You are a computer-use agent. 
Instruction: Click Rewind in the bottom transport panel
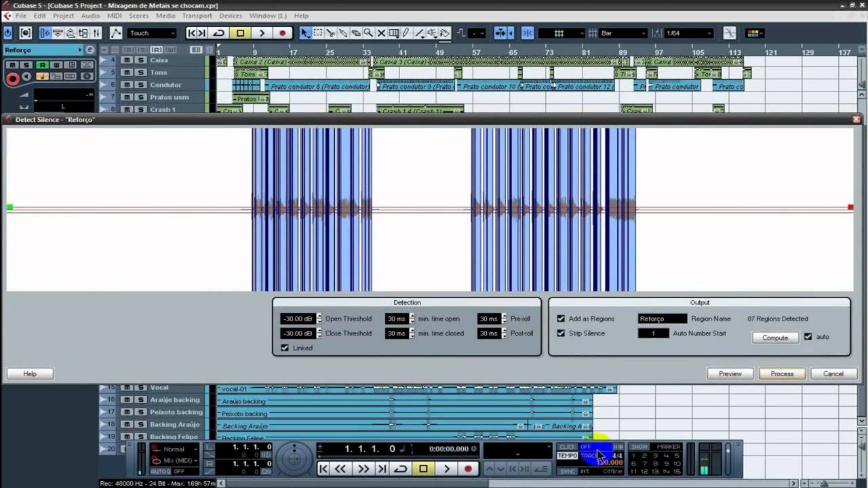340,468
